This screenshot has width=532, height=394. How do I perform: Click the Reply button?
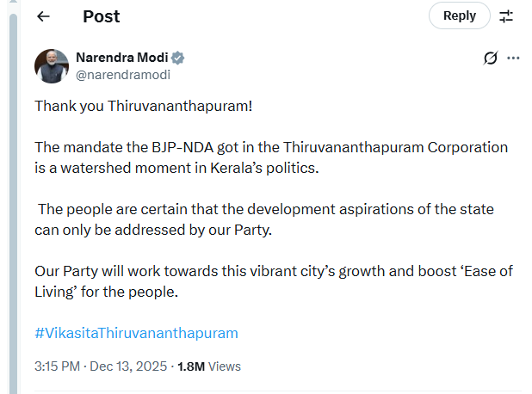[x=459, y=15]
